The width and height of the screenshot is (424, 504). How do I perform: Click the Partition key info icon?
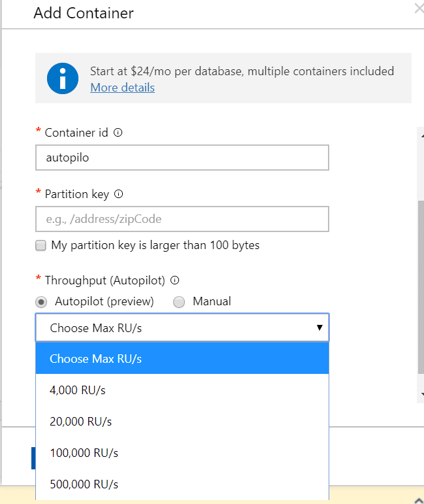tap(118, 194)
